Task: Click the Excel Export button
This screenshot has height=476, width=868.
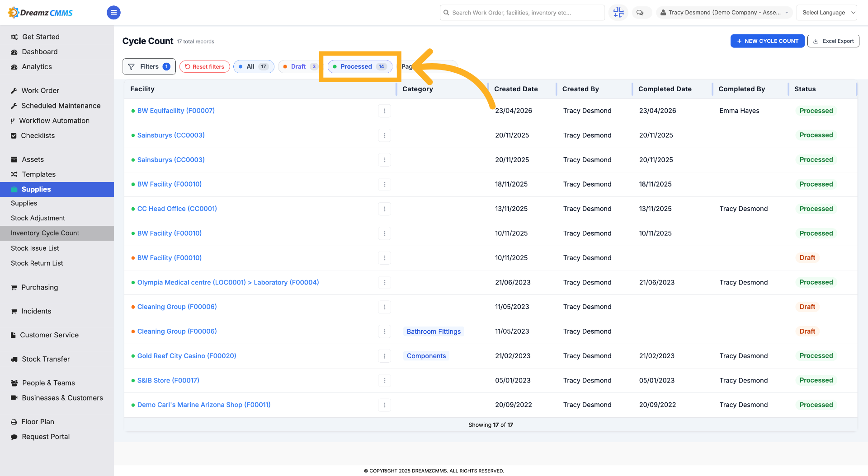Action: pos(833,41)
